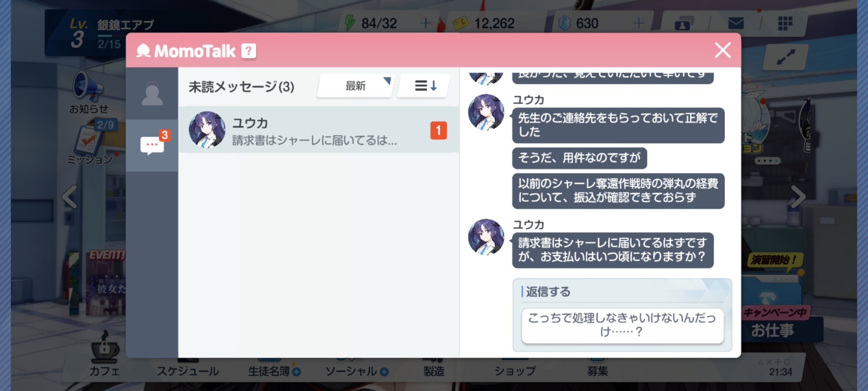Viewport: 868px width, 391px height.
Task: Open the grid menu icon
Action: (785, 23)
